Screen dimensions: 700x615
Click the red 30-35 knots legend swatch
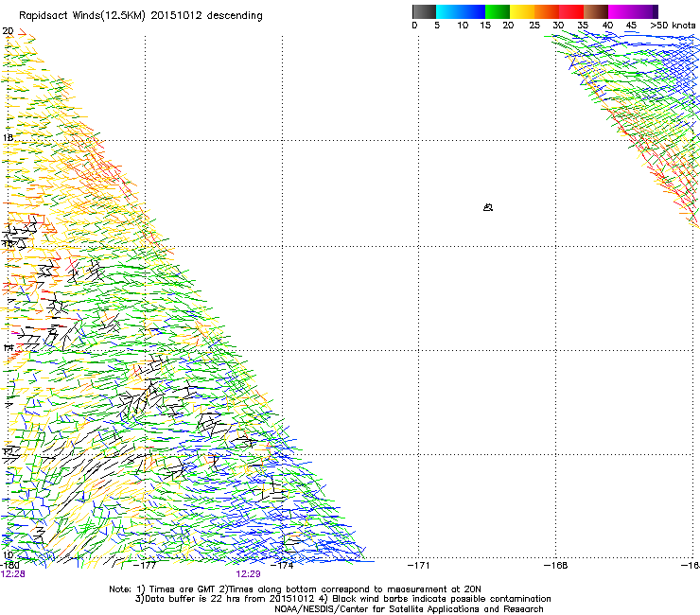tap(571, 11)
